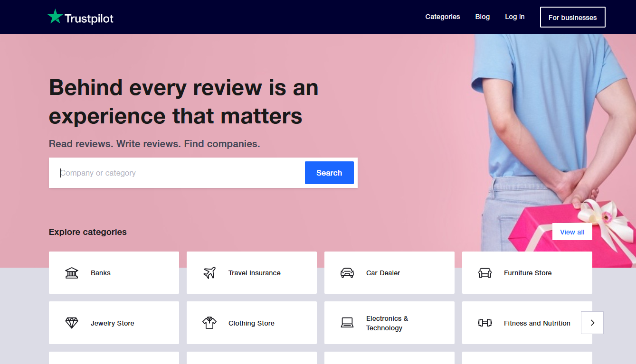The width and height of the screenshot is (636, 364).
Task: Click the green Trustpilot star logo
Action: (x=54, y=17)
